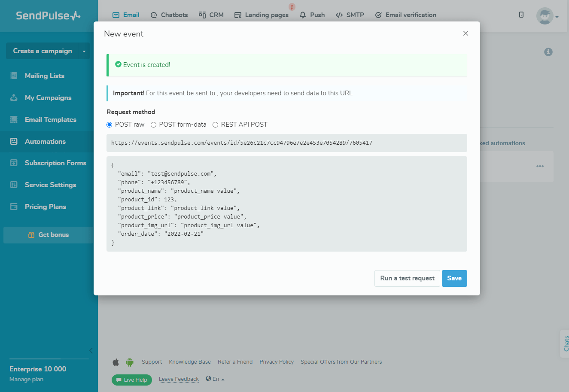The image size is (569, 392).
Task: Expand the Create a campaign dropdown arrow
Action: click(x=84, y=51)
